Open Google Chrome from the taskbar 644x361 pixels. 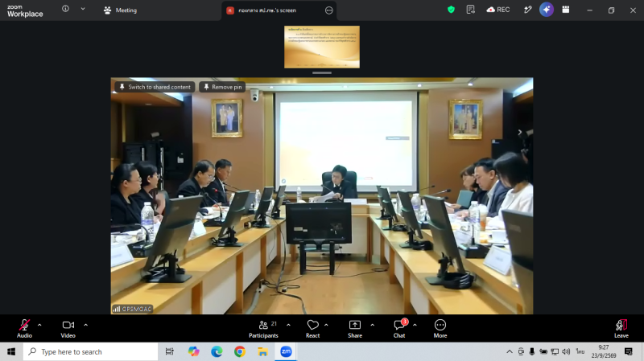pyautogui.click(x=240, y=351)
